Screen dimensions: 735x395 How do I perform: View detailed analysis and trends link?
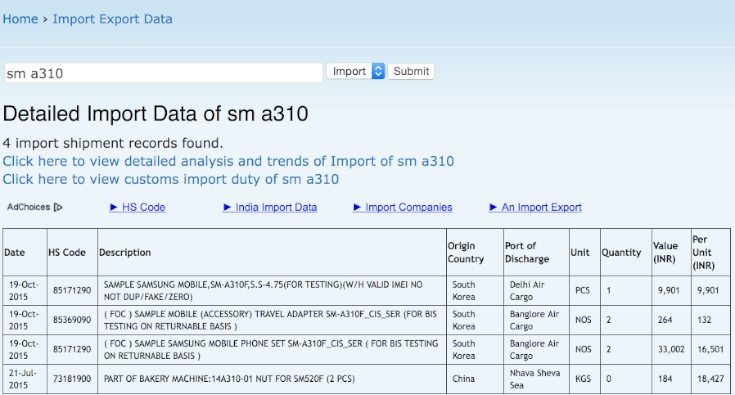click(x=228, y=161)
